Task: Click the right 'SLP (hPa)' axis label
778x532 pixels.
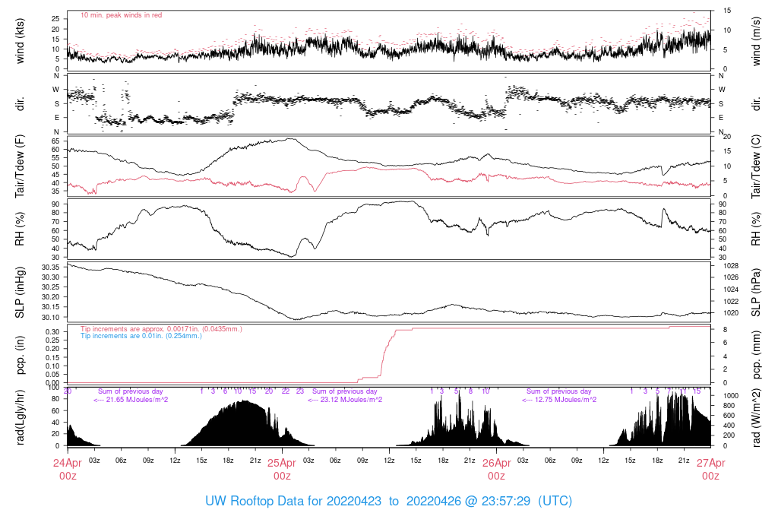Action: [756, 293]
